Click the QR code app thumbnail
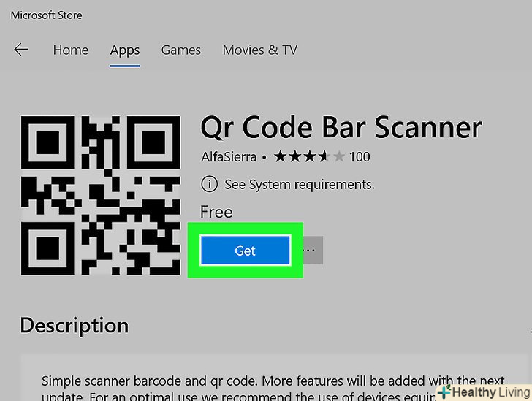 coord(101,196)
